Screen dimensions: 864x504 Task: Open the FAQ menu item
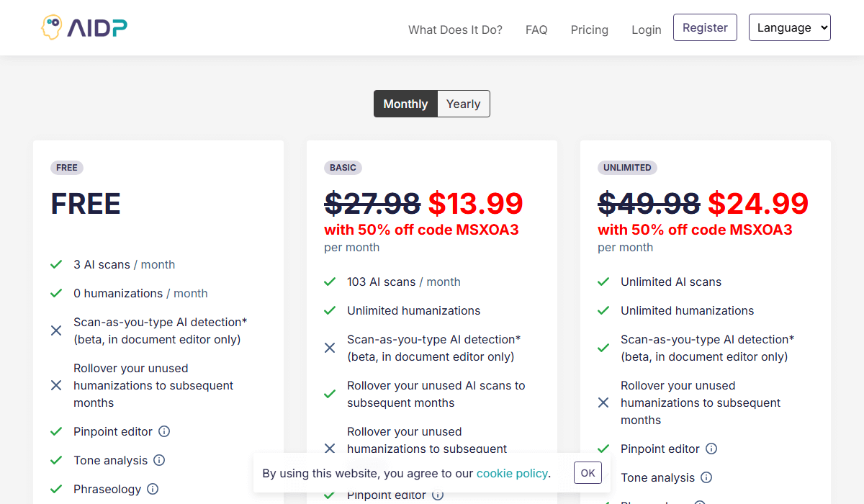(x=536, y=30)
